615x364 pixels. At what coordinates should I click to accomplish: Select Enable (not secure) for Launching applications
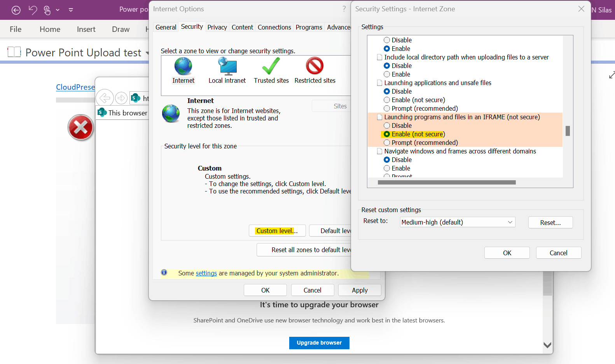coord(387,100)
